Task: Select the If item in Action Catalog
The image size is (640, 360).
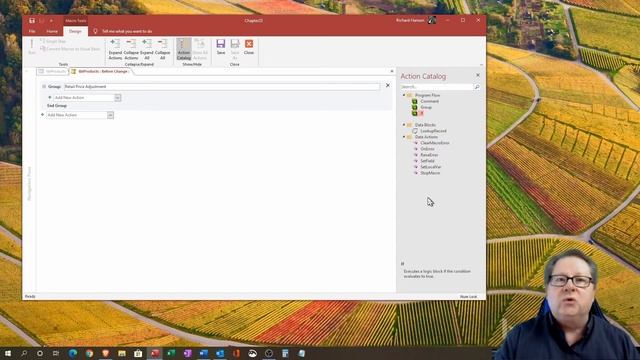Action: pos(421,113)
